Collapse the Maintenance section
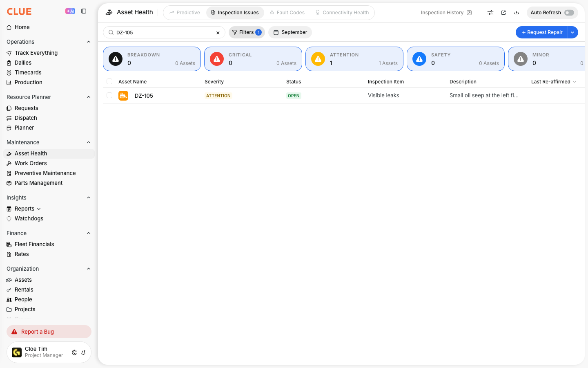The width and height of the screenshot is (588, 368). [x=89, y=142]
